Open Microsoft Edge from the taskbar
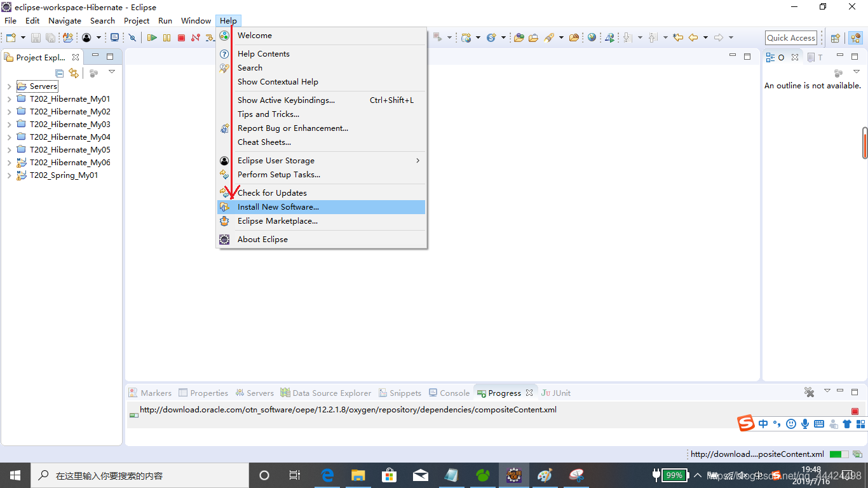Viewport: 868px width, 488px height. 327,475
